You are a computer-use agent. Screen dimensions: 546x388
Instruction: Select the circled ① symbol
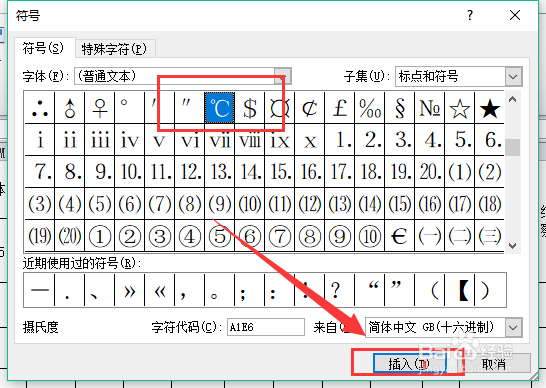(100, 236)
